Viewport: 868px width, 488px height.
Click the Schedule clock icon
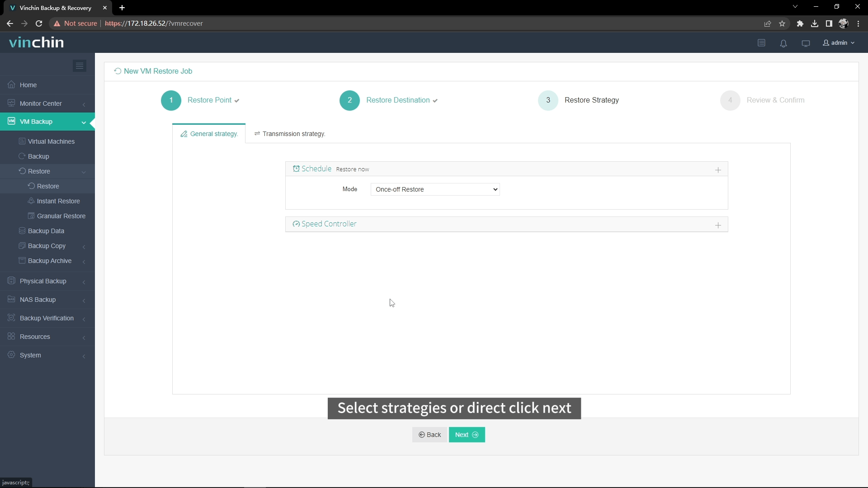(296, 169)
